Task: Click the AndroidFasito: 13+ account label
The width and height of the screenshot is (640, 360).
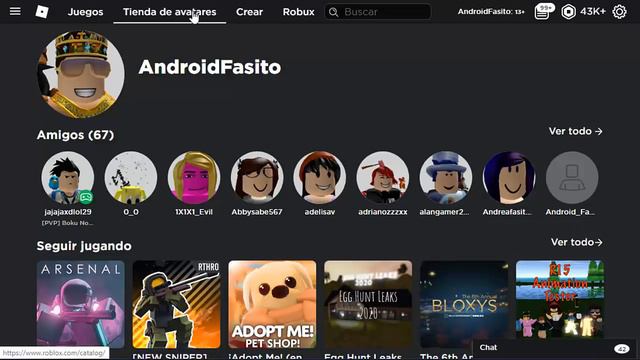Action: [491, 12]
